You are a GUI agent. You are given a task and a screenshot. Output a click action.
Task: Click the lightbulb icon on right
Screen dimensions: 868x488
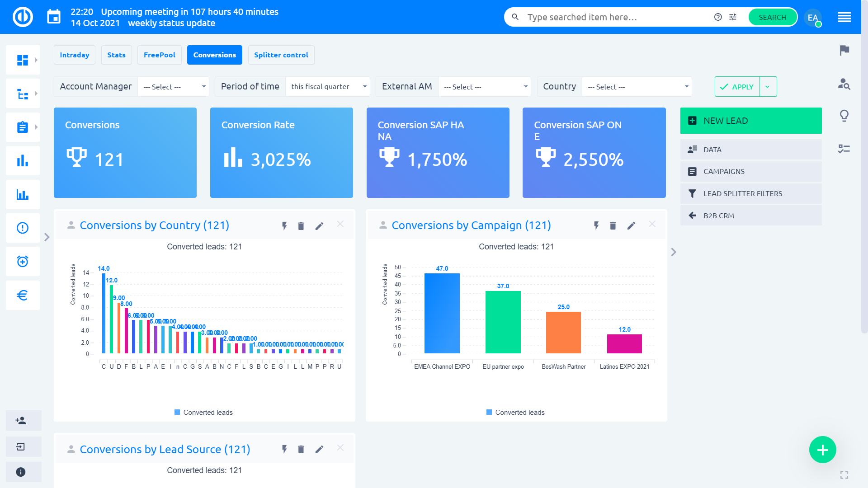click(844, 116)
